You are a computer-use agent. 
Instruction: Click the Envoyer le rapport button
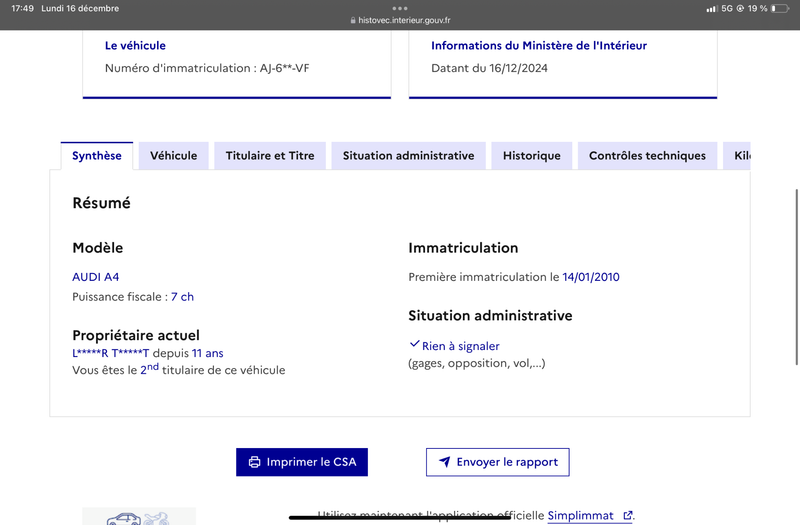click(497, 462)
